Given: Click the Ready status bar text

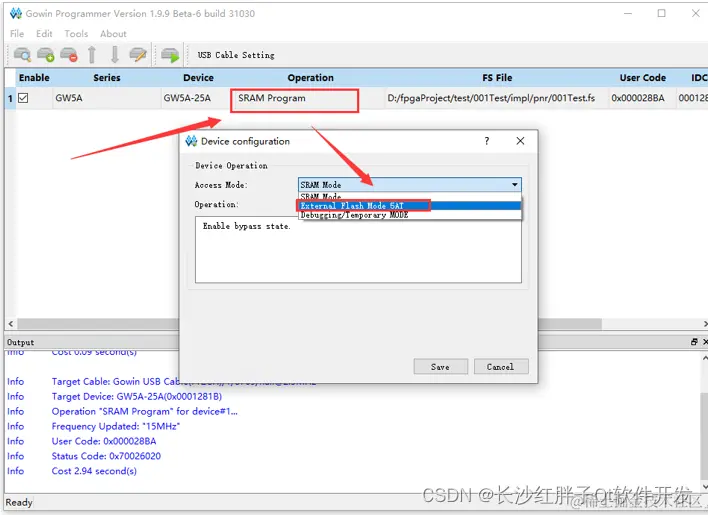Looking at the screenshot, I should pyautogui.click(x=19, y=502).
